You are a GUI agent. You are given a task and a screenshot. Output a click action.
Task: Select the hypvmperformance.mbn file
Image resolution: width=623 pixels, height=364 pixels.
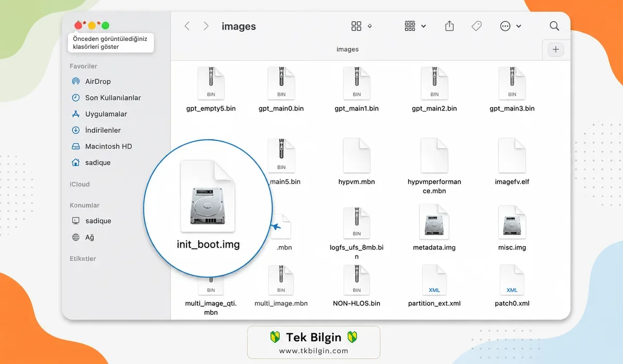click(434, 166)
